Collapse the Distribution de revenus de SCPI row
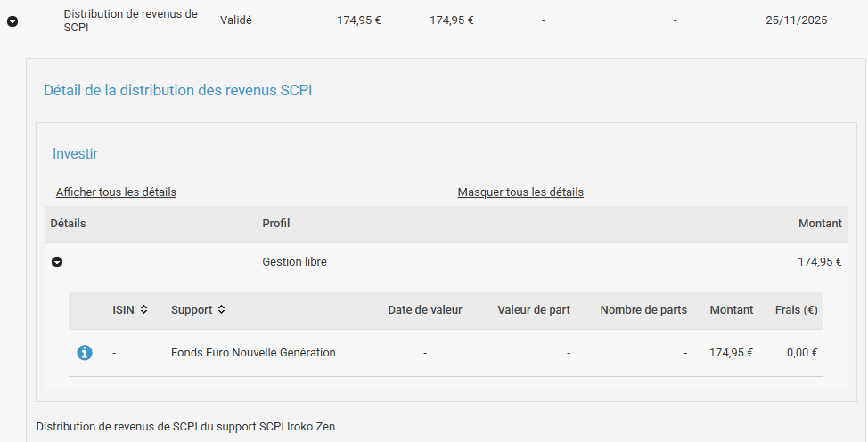Image resolution: width=868 pixels, height=442 pixels. [12, 21]
